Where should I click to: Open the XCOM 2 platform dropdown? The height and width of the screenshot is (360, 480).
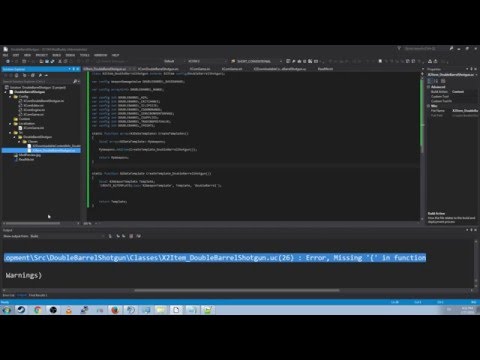[x=206, y=61]
